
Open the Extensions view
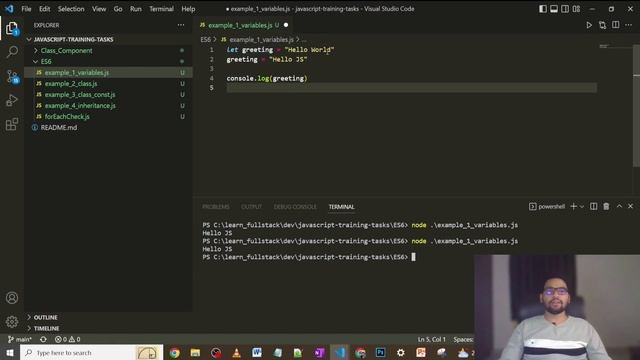(x=12, y=124)
